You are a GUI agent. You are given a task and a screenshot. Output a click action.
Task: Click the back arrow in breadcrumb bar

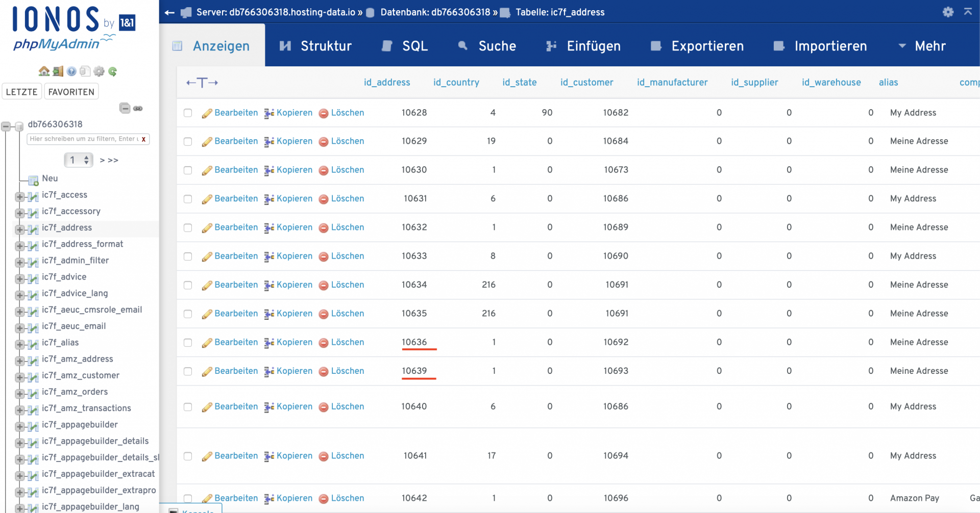tap(169, 12)
